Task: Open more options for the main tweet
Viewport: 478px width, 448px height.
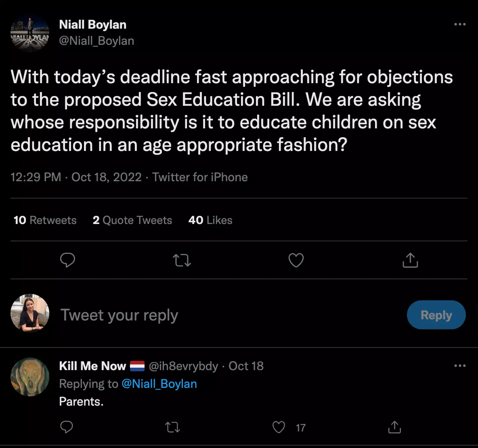Action: (460, 24)
